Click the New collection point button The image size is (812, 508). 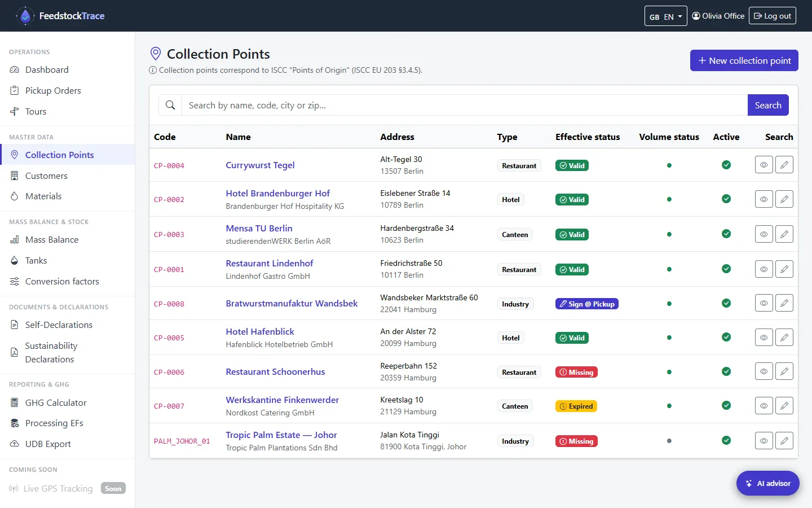[744, 60]
